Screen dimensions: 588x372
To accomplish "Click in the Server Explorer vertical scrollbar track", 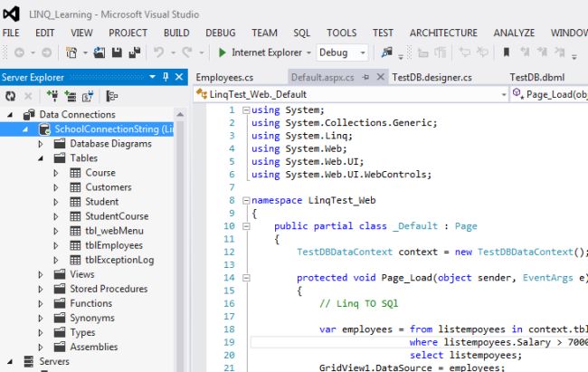I will (180, 246).
